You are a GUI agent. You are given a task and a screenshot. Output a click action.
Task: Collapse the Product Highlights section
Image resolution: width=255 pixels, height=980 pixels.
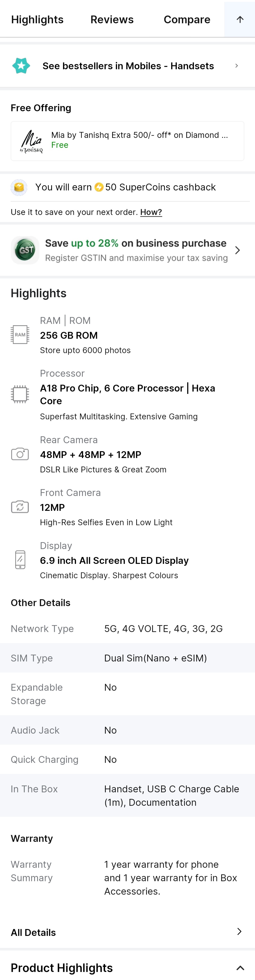(240, 968)
